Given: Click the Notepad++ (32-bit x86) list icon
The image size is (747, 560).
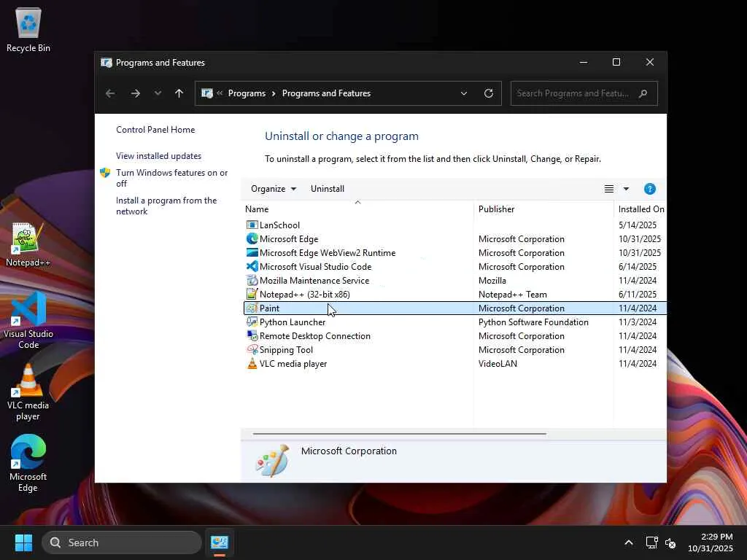Looking at the screenshot, I should click(252, 294).
